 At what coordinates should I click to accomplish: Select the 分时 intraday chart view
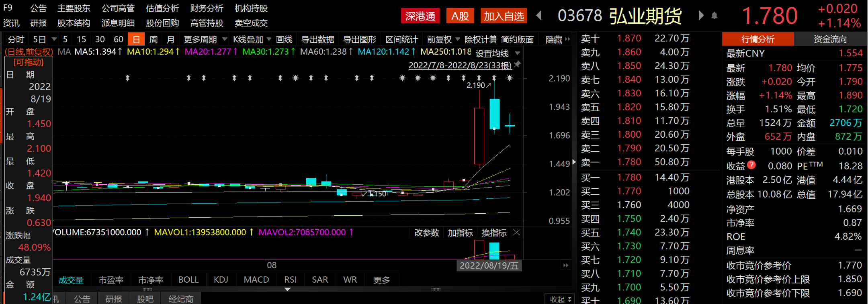tap(16, 39)
